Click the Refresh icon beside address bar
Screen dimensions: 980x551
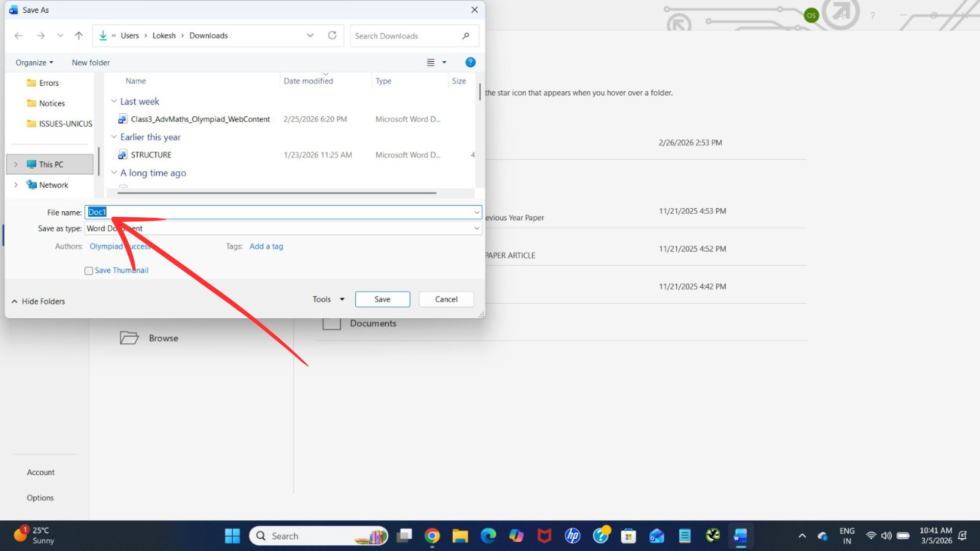click(x=332, y=36)
